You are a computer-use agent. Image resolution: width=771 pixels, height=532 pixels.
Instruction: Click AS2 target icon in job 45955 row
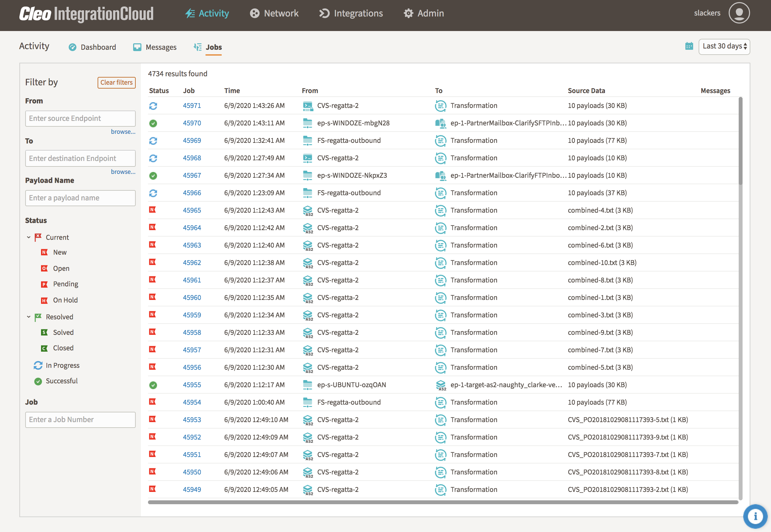[441, 385]
